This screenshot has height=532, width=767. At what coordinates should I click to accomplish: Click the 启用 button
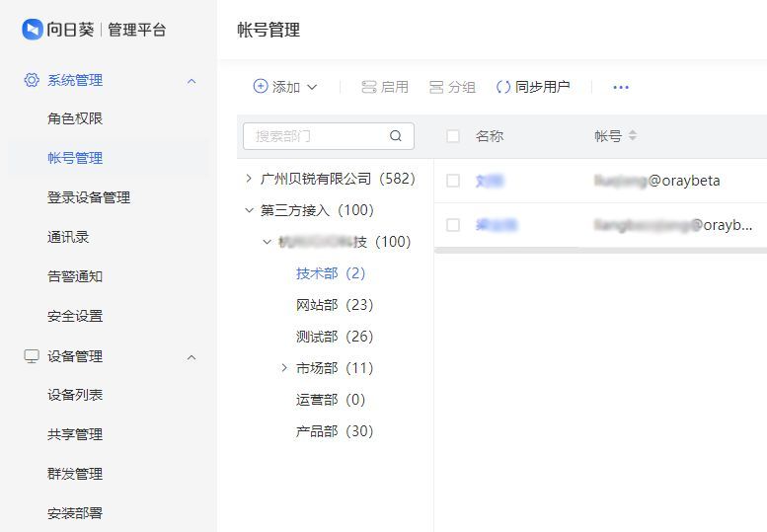pyautogui.click(x=385, y=87)
